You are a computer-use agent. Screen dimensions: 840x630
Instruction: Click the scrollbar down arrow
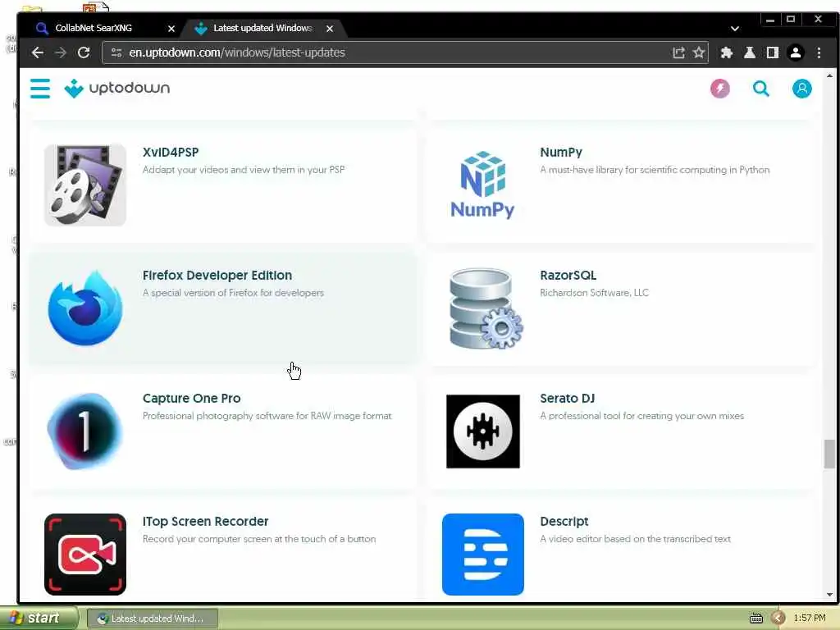[829, 595]
